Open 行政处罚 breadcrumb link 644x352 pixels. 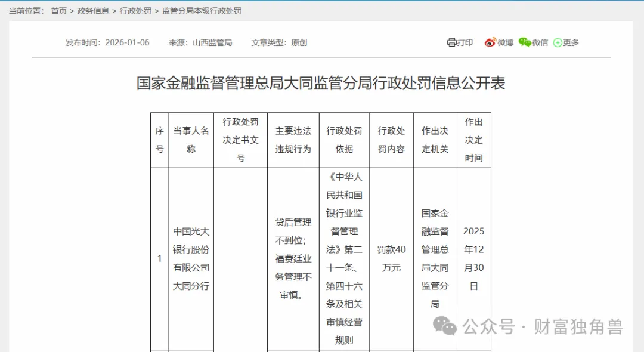(x=135, y=11)
